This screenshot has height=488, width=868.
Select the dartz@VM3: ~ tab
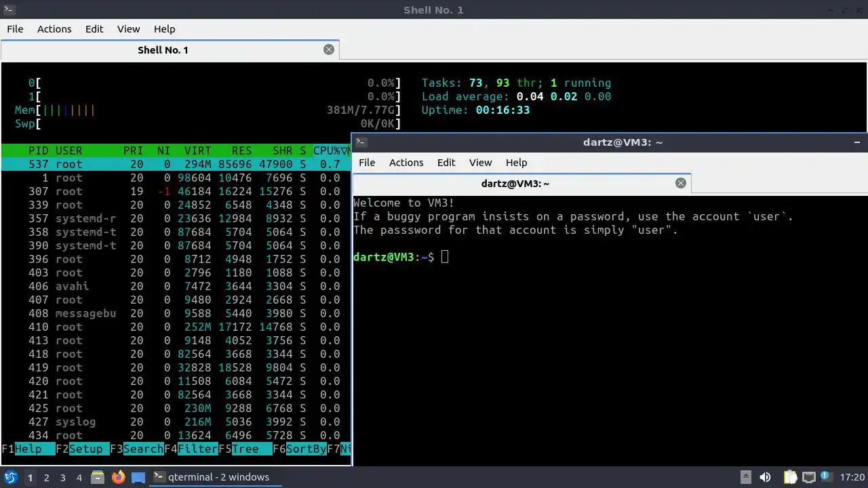coord(522,183)
